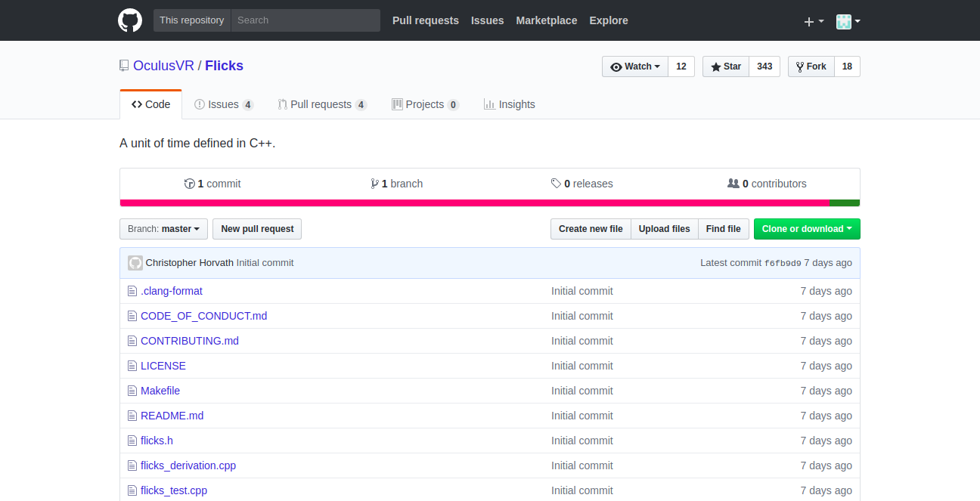This screenshot has height=501, width=980.
Task: Click the tag icon beside releases
Action: [556, 184]
